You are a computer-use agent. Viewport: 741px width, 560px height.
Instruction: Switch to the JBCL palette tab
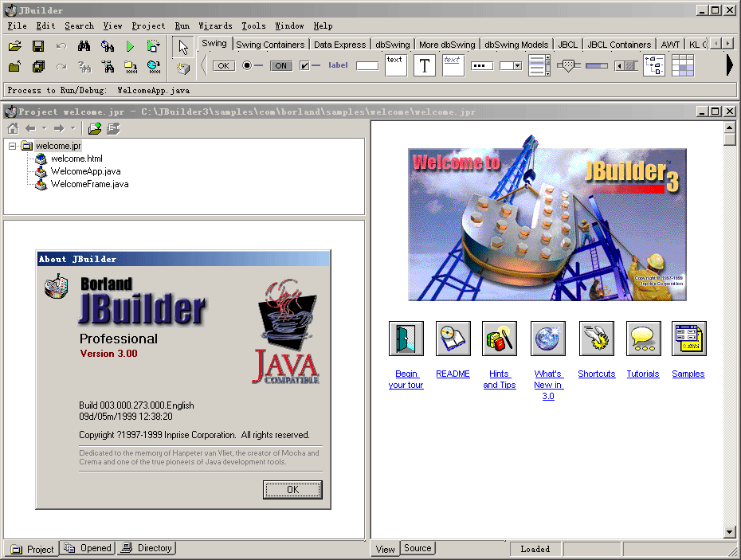click(567, 45)
